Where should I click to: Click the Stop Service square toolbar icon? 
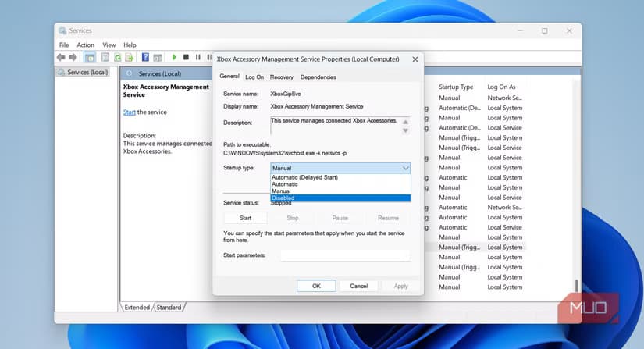(x=186, y=57)
